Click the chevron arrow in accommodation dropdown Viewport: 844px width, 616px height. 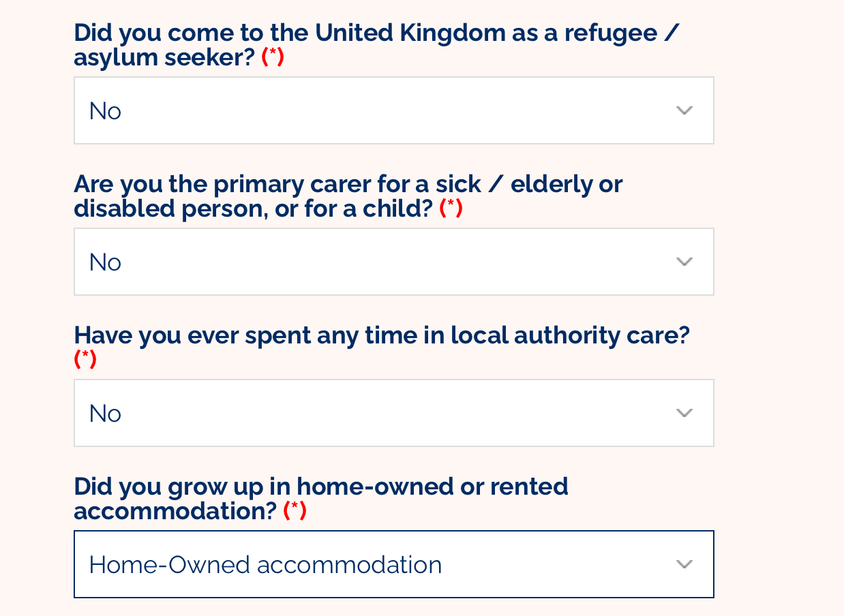click(x=684, y=564)
